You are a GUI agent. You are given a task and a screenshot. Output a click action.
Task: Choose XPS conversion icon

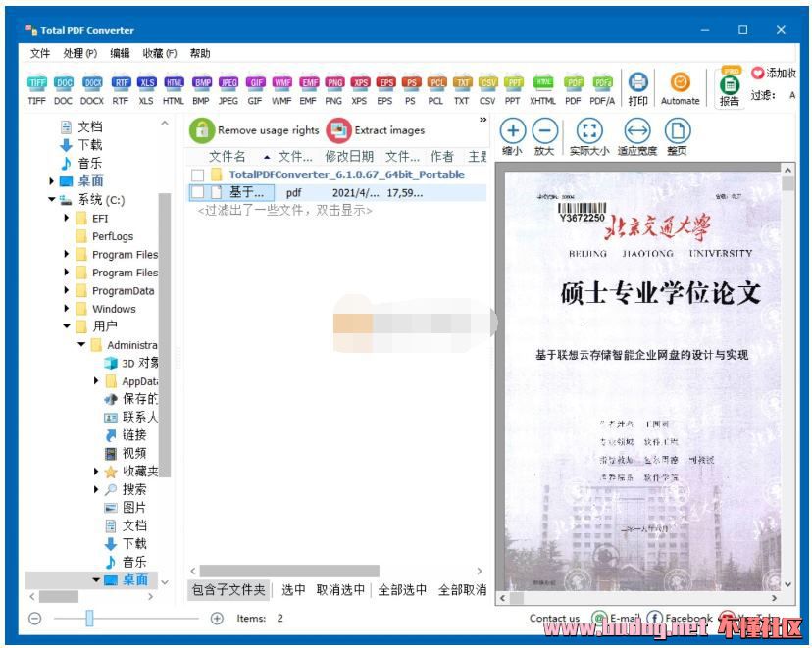(359, 90)
